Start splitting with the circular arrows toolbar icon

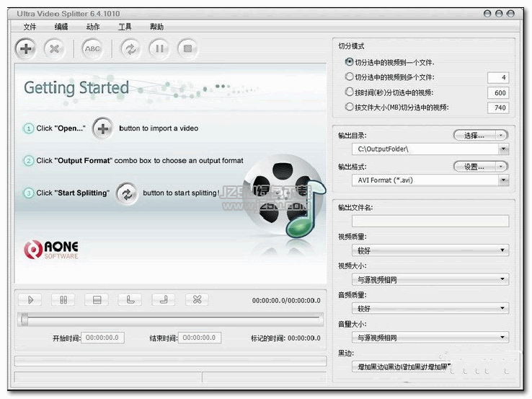[x=130, y=48]
